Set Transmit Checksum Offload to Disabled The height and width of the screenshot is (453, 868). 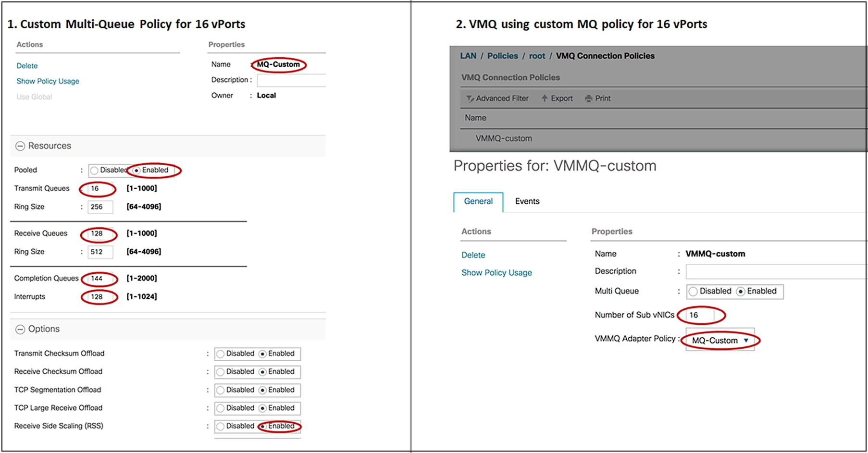click(220, 354)
